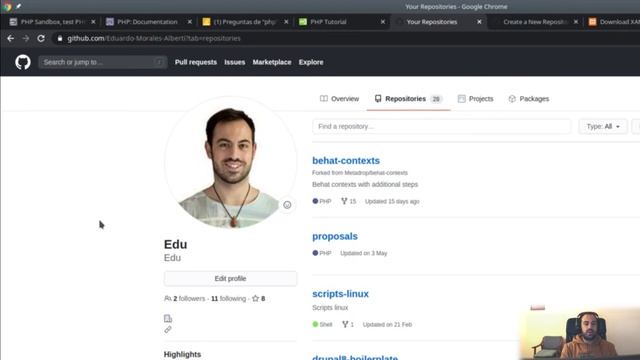Open Issues in GitHub header

click(x=235, y=62)
